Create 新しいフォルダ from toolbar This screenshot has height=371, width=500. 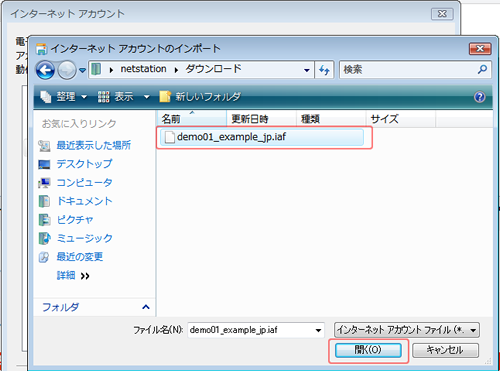[200, 97]
